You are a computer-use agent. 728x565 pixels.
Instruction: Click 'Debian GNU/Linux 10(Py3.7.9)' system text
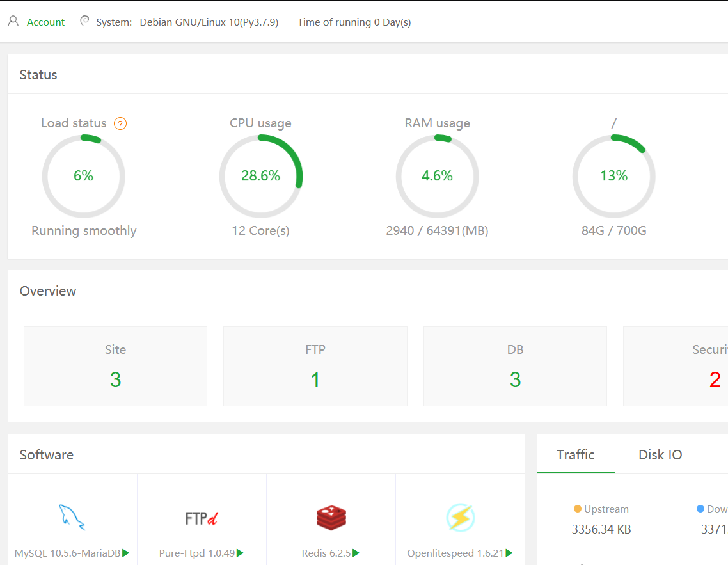pyautogui.click(x=209, y=22)
